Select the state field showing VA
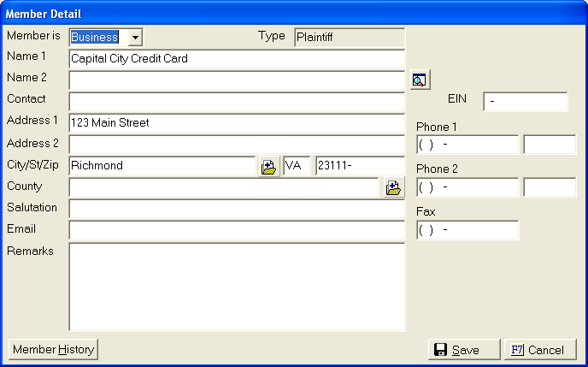Image resolution: width=588 pixels, height=367 pixels. [297, 166]
